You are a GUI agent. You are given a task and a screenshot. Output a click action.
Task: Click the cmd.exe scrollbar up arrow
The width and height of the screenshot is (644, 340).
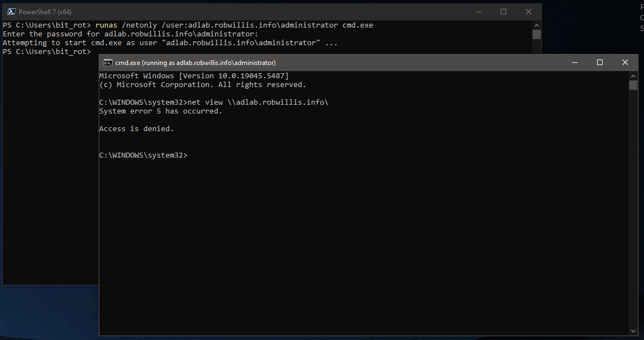click(633, 75)
